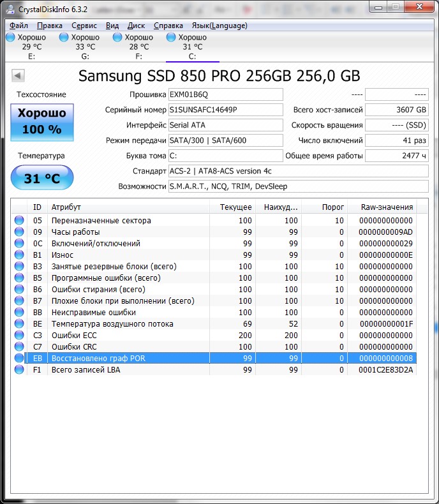Click the status orb of attribute BB
Viewport: 439px width, 504px height.
(19, 312)
